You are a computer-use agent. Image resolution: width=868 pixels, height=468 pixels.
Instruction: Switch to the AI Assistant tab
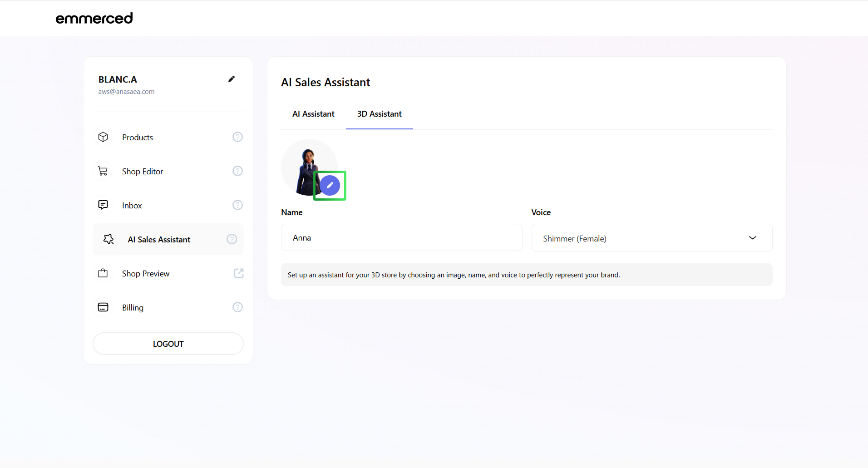point(313,114)
